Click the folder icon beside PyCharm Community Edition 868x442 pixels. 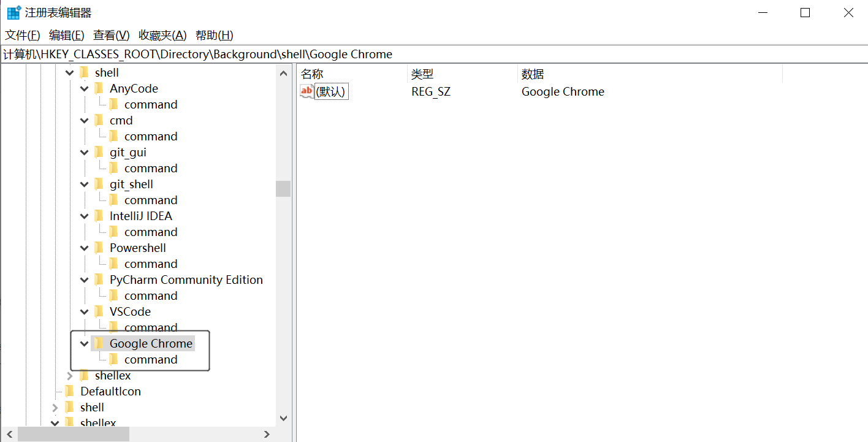point(99,280)
